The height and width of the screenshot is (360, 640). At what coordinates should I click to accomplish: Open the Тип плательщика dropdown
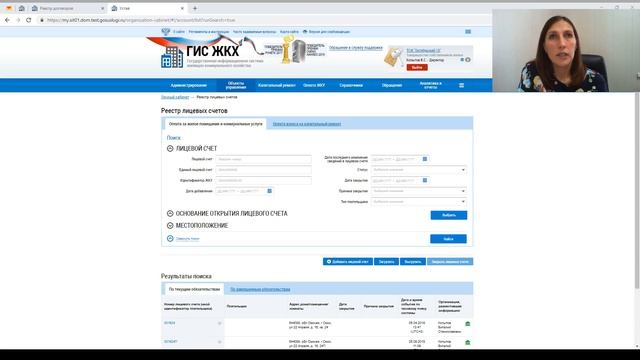pyautogui.click(x=418, y=202)
